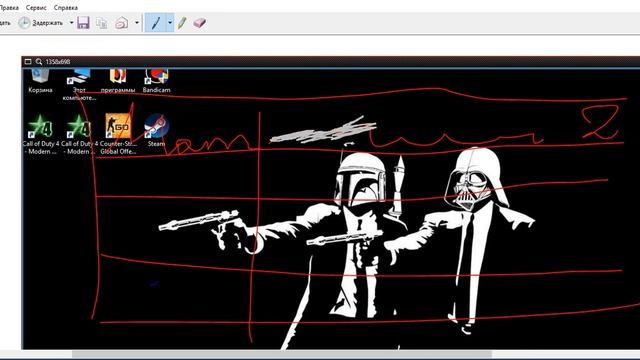Open the Справка menu
Viewport: 640px width, 360px height.
click(x=66, y=8)
